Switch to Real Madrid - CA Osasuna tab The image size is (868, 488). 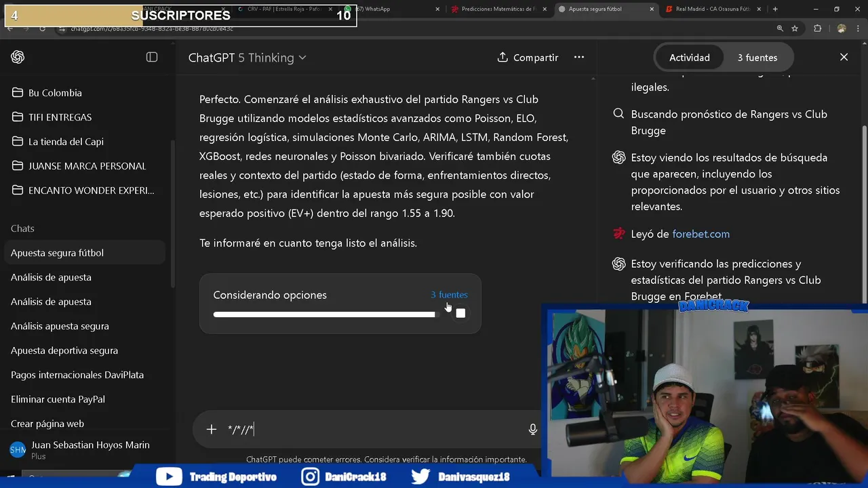click(x=712, y=9)
